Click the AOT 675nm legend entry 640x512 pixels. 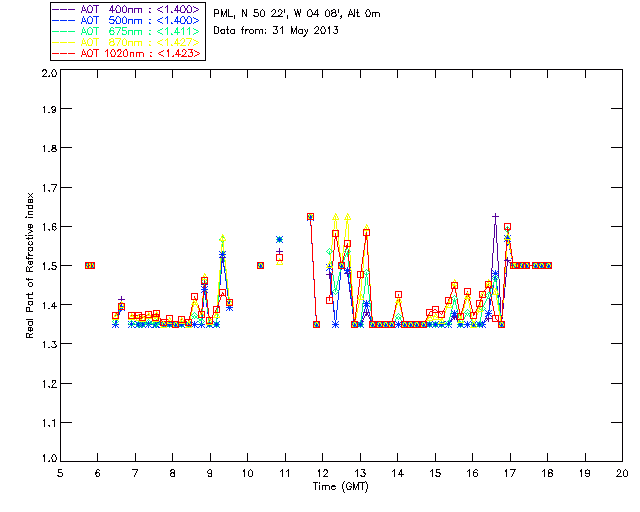[x=127, y=31]
